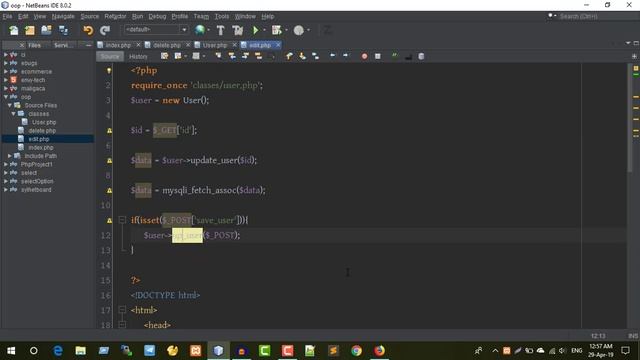The width and height of the screenshot is (640, 360).
Task: Click the editor vertical scrollbar
Action: pyautogui.click(x=630, y=118)
